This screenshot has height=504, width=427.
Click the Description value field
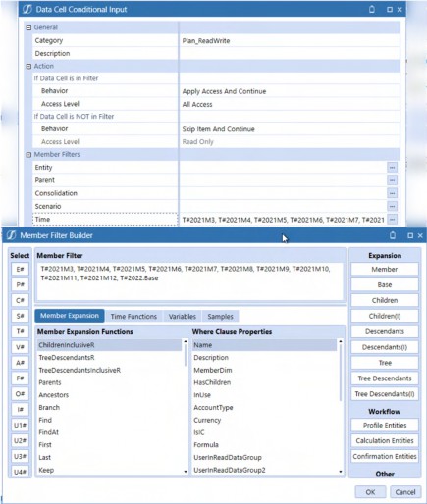click(290, 53)
